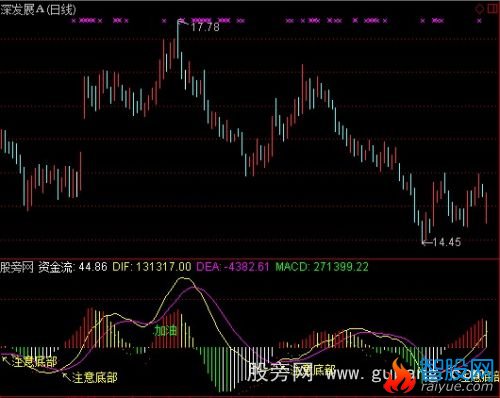Click the MACD: 271399.22 indicator value
Viewport: 500px width, 398px height.
tap(322, 267)
